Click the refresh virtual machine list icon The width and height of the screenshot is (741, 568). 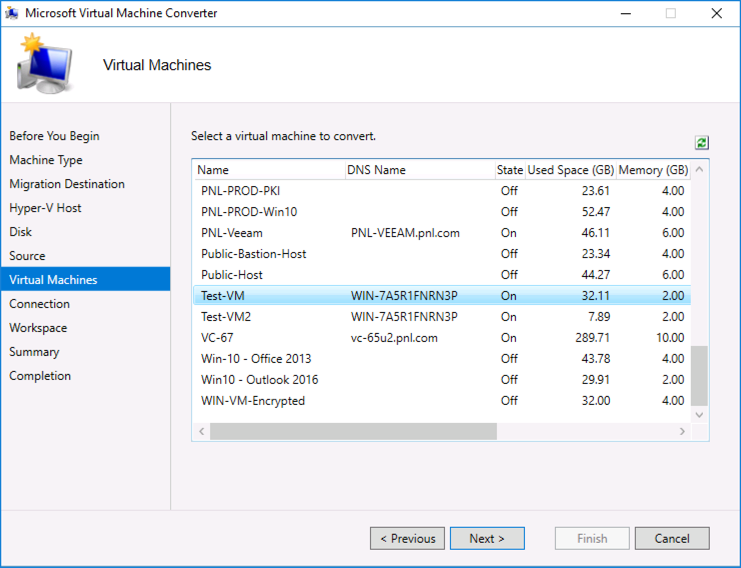[x=701, y=142]
